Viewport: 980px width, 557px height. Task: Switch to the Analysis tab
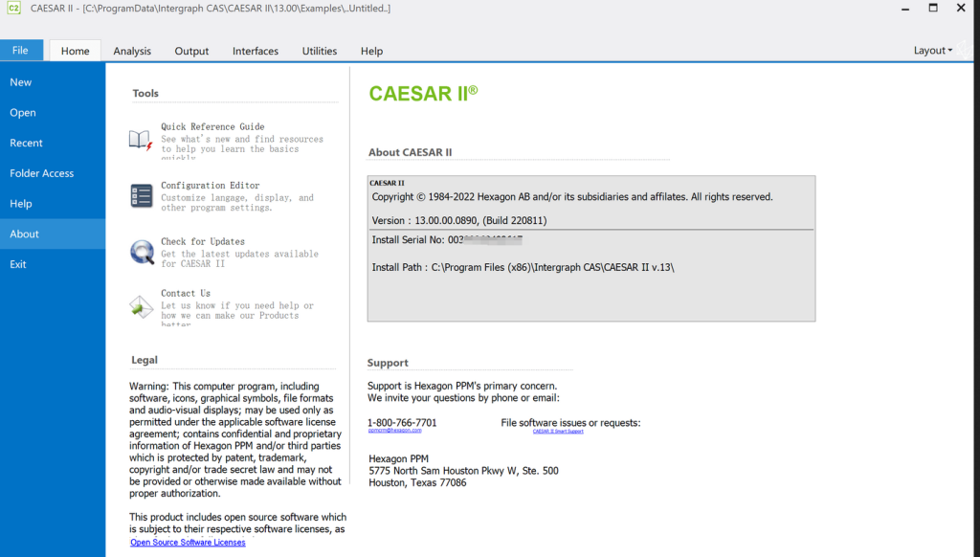pos(132,52)
